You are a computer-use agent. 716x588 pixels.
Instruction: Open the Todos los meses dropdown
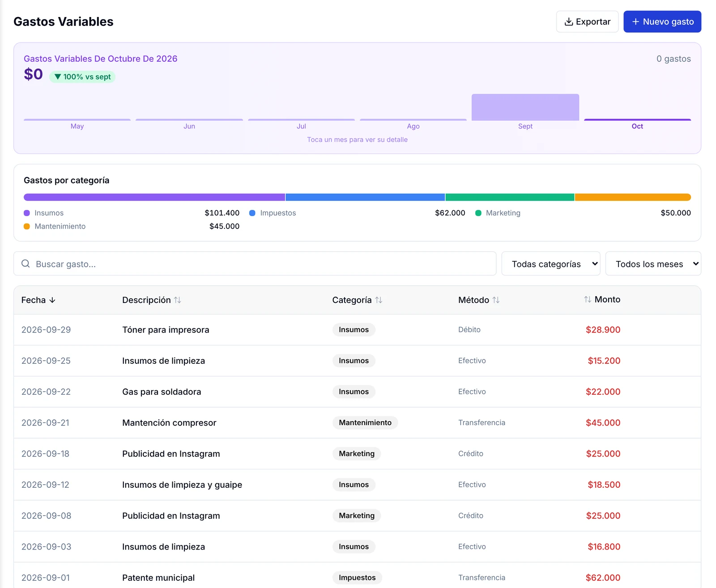[653, 264]
